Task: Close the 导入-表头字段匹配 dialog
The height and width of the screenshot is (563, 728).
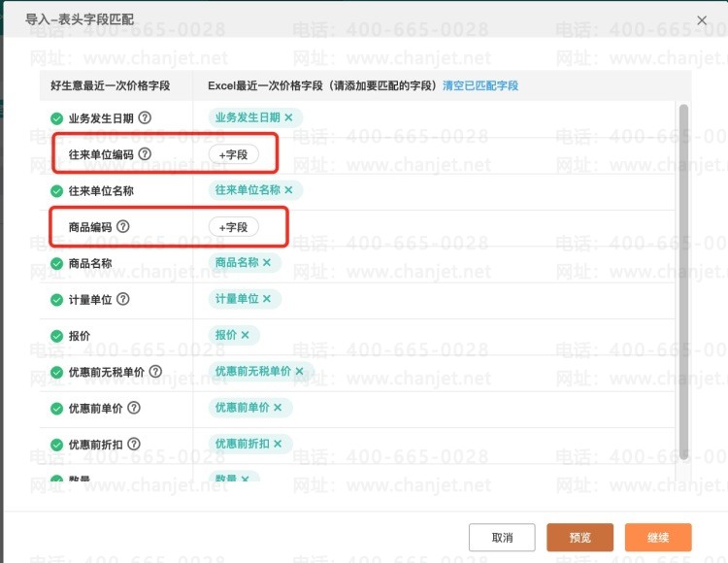Action: [702, 20]
